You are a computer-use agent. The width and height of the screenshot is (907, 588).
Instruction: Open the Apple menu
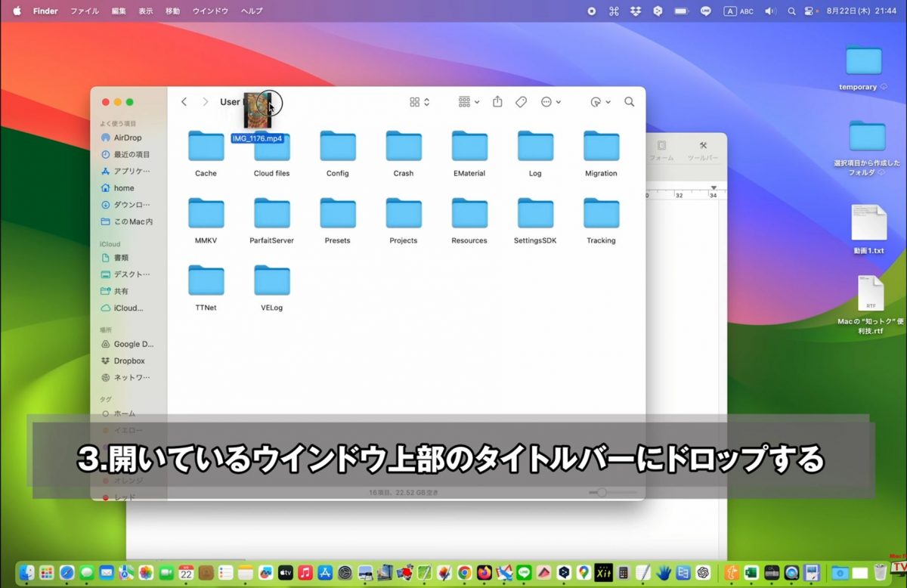(17, 11)
